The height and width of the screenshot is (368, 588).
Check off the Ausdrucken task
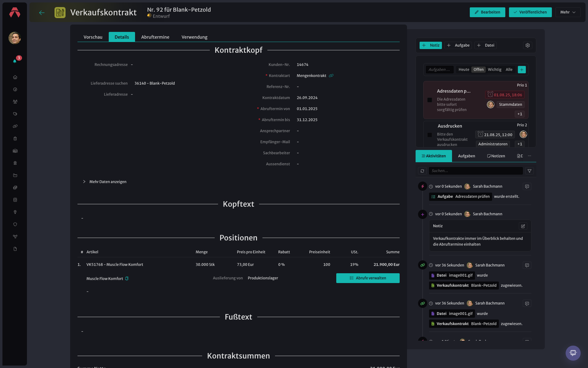point(430,135)
